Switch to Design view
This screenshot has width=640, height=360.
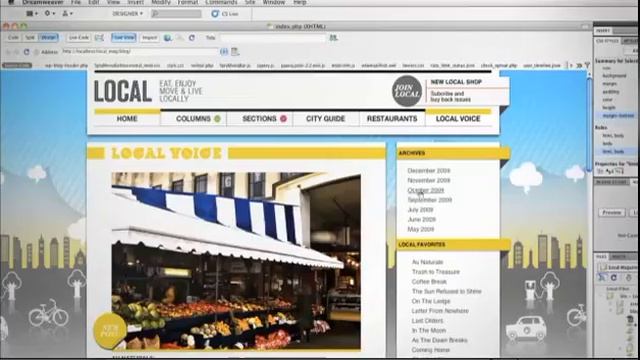[48, 38]
